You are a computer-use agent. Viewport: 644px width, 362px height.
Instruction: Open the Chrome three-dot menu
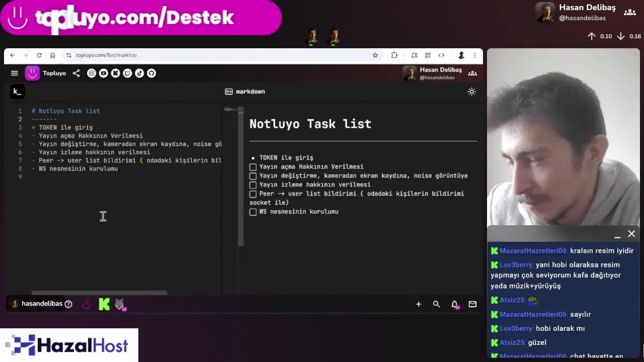coord(474,55)
